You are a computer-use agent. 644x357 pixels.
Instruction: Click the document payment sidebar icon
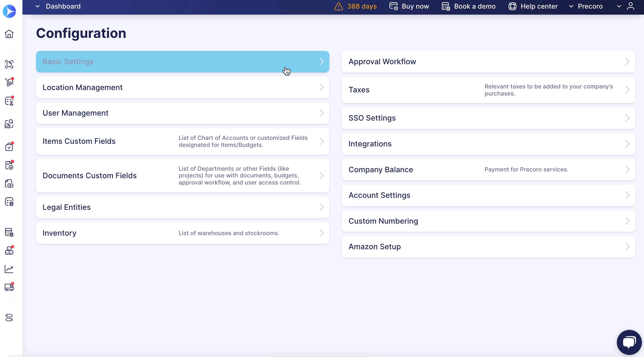tap(9, 184)
